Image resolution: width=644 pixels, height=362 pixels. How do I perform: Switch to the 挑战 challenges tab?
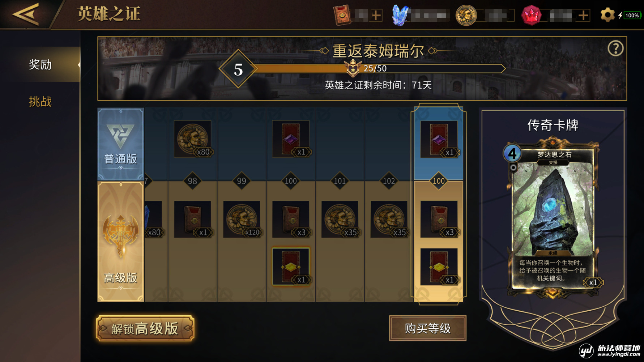click(40, 102)
